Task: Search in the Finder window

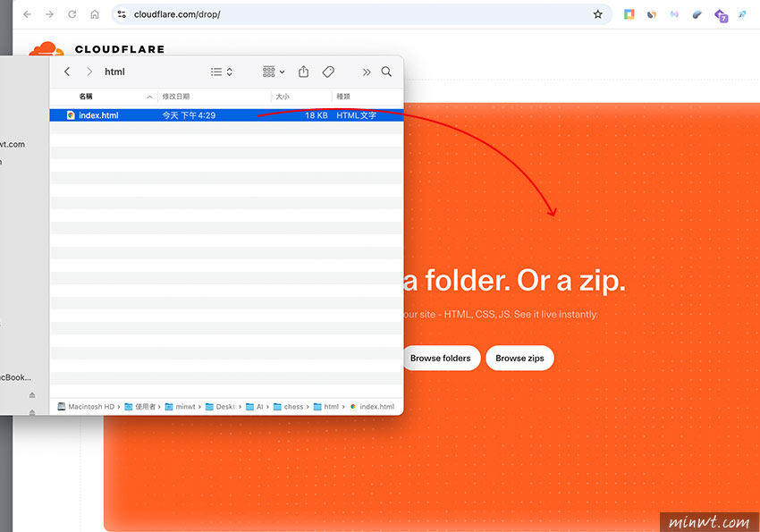Action: 386,72
